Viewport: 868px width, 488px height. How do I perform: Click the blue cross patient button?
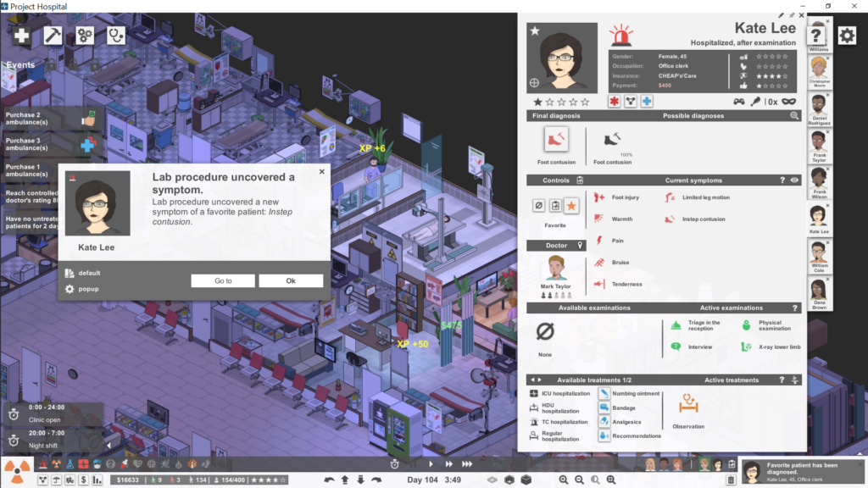(647, 102)
